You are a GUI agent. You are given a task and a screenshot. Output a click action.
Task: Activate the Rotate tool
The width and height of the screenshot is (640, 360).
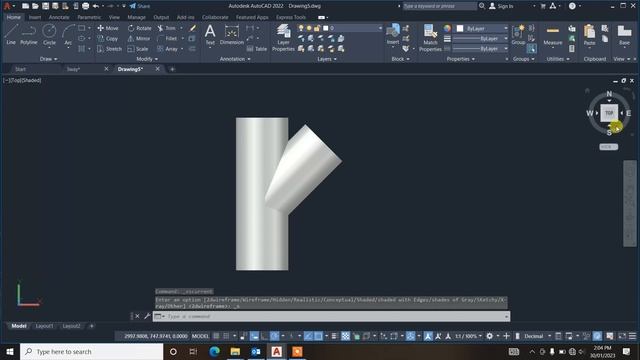139,28
